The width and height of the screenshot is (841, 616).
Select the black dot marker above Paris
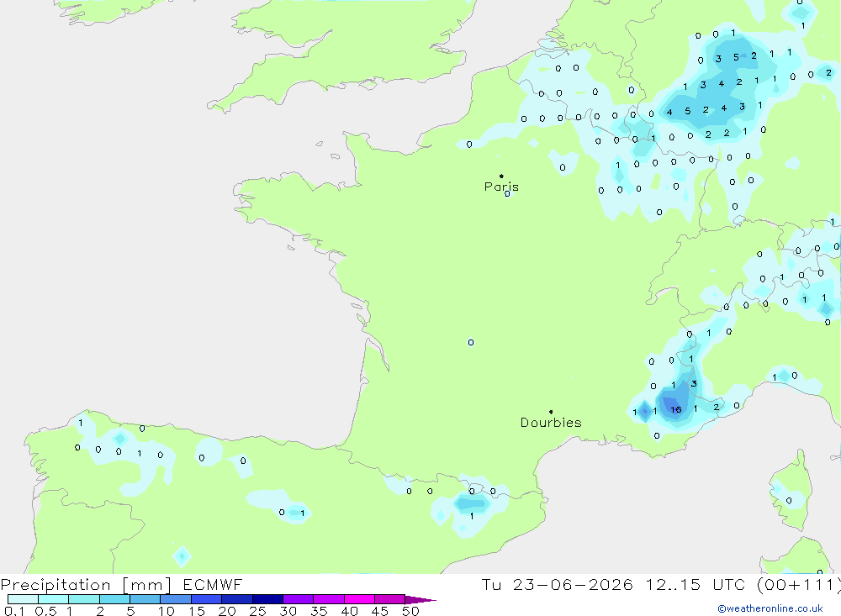click(501, 176)
